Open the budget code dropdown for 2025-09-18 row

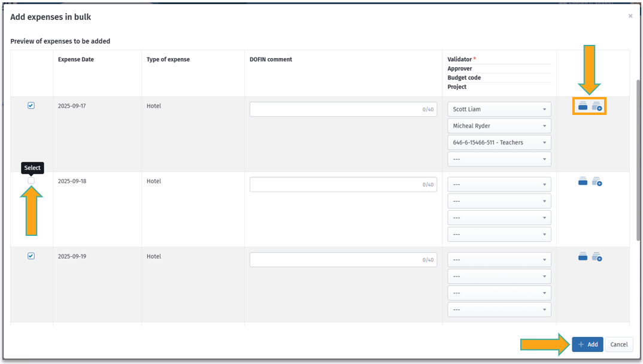pos(499,218)
